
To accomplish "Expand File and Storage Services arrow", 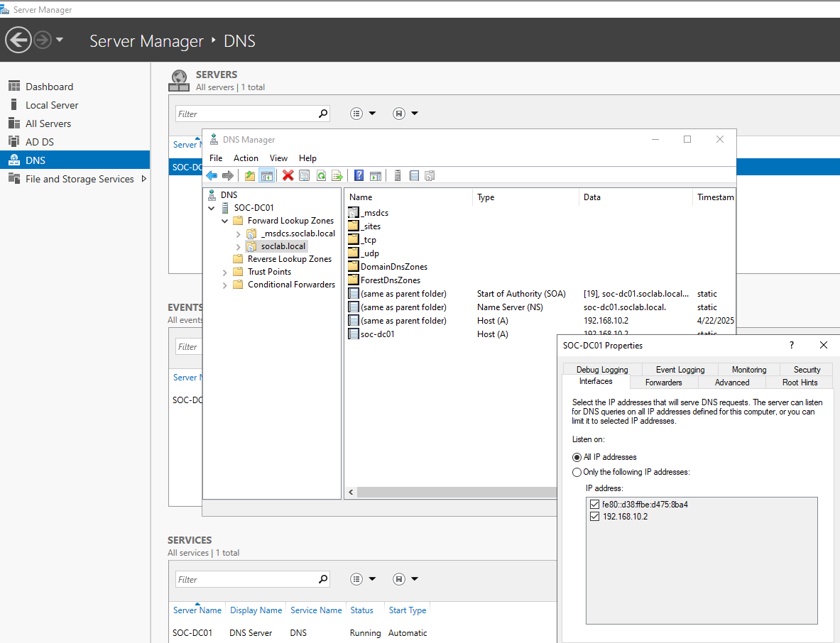I will 143,179.
